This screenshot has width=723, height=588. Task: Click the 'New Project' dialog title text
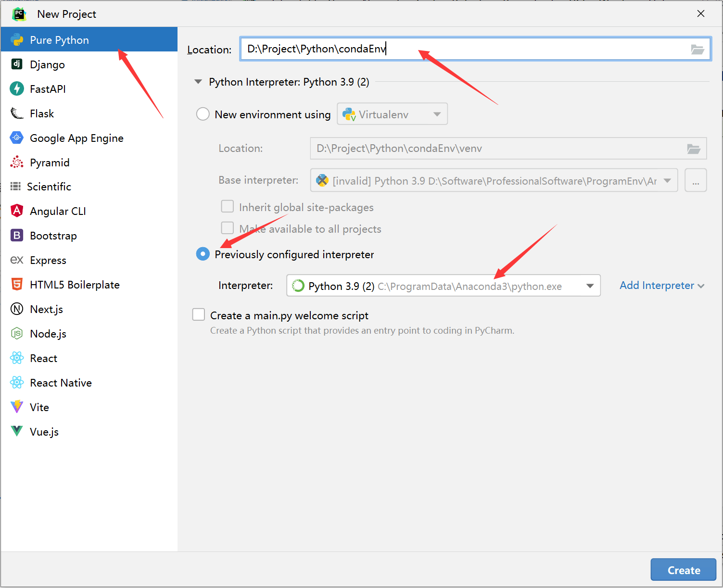[x=67, y=14]
